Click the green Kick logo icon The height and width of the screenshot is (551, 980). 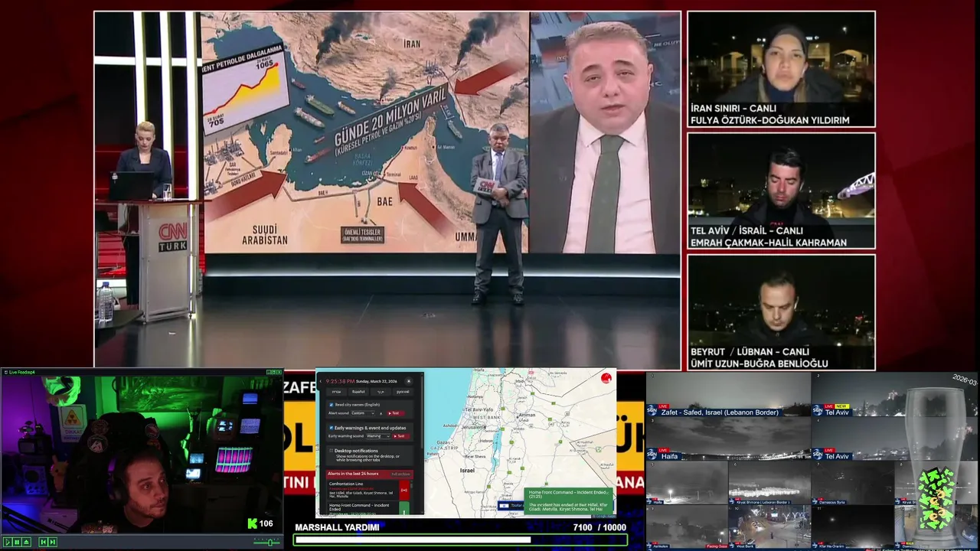click(253, 523)
